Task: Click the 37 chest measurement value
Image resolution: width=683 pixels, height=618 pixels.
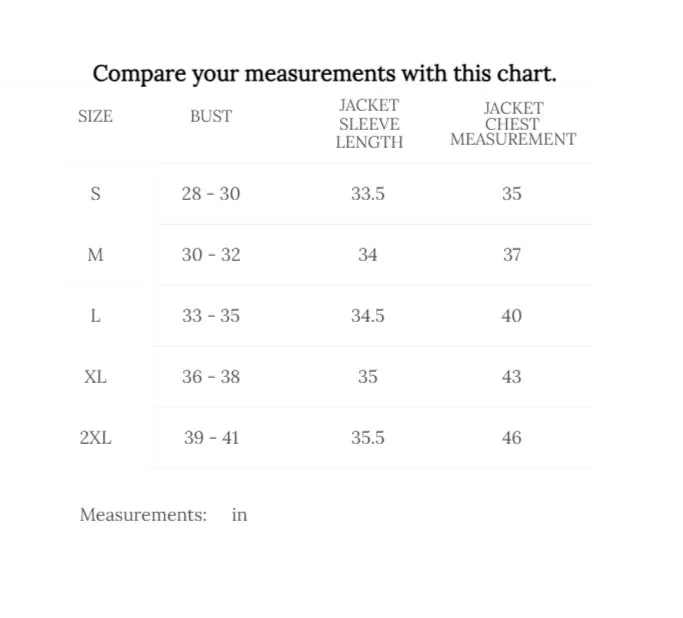Action: coord(512,255)
